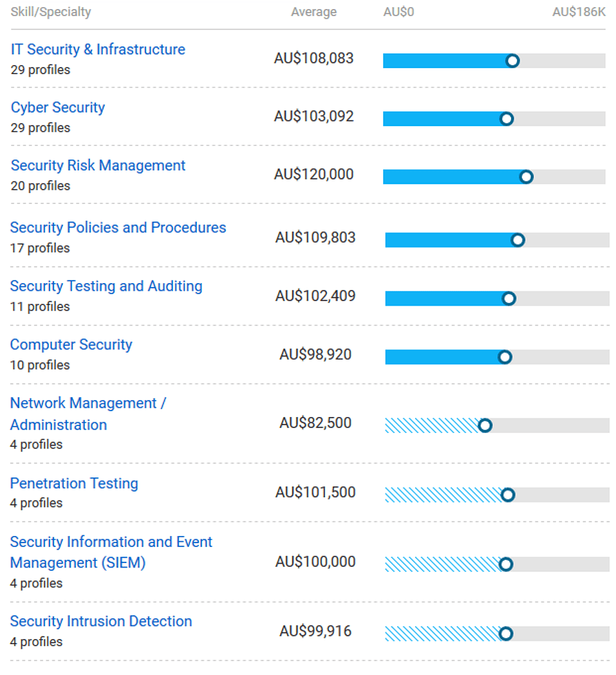Click the Network Management striped bar marker

coord(485,425)
